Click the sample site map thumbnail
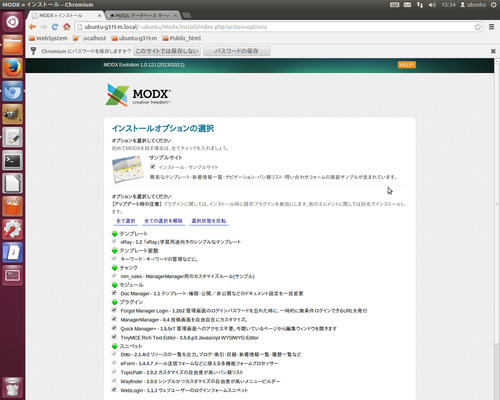This screenshot has width=500, height=400. click(x=128, y=169)
